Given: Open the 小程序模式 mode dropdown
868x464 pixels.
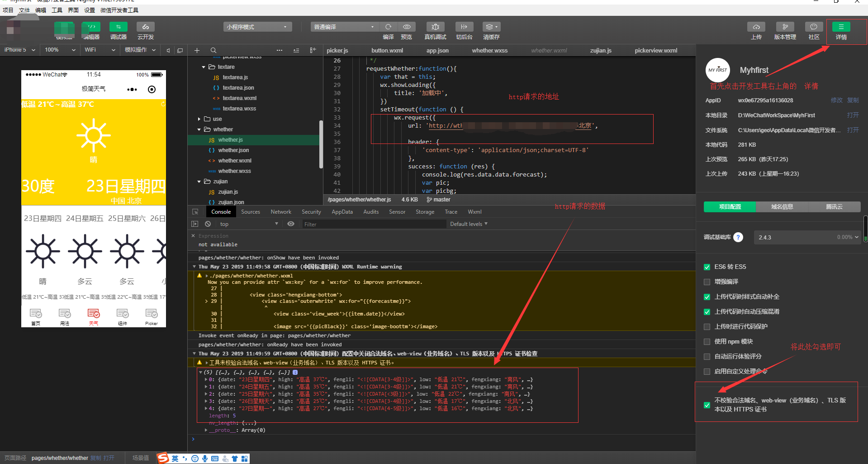Looking at the screenshot, I should point(257,27).
